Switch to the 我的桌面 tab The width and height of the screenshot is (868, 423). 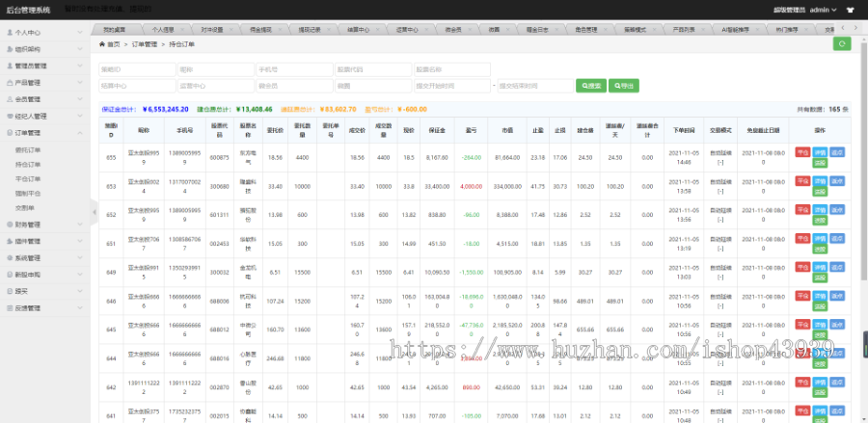pyautogui.click(x=115, y=30)
